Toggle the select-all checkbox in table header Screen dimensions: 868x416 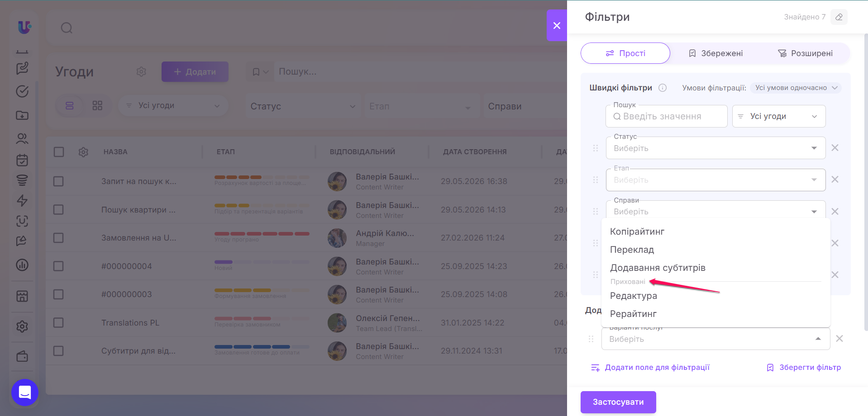coord(59,152)
